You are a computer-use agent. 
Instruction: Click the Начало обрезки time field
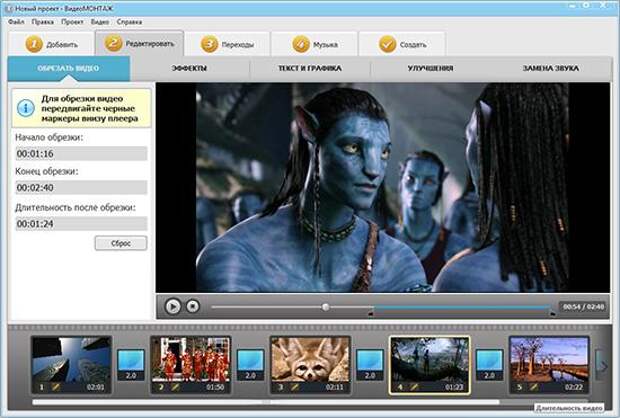(x=81, y=153)
